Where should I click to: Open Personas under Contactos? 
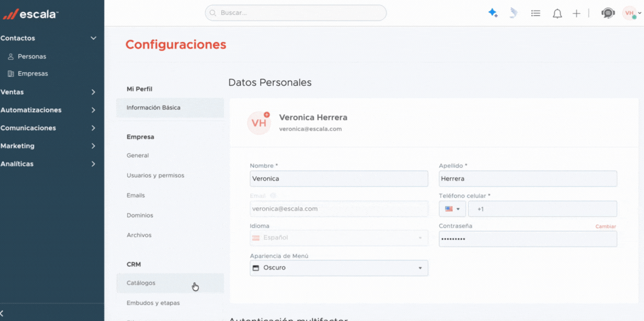coord(32,56)
